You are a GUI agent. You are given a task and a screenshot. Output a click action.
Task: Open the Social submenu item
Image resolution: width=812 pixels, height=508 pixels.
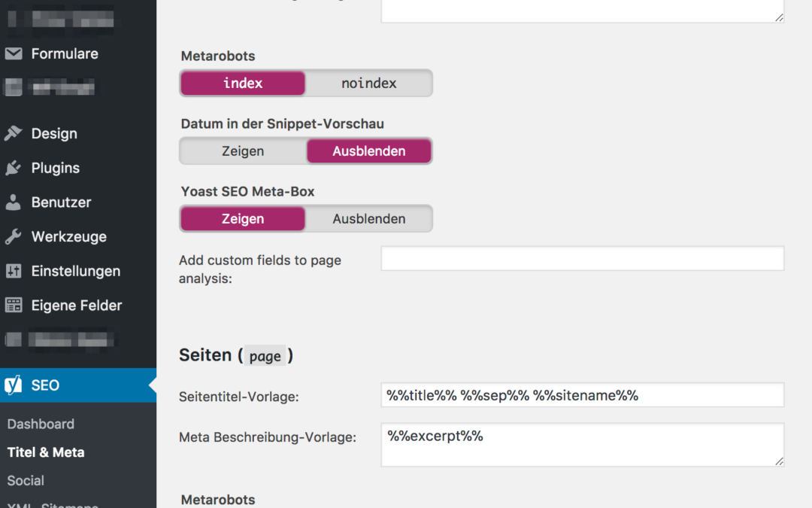pos(26,481)
